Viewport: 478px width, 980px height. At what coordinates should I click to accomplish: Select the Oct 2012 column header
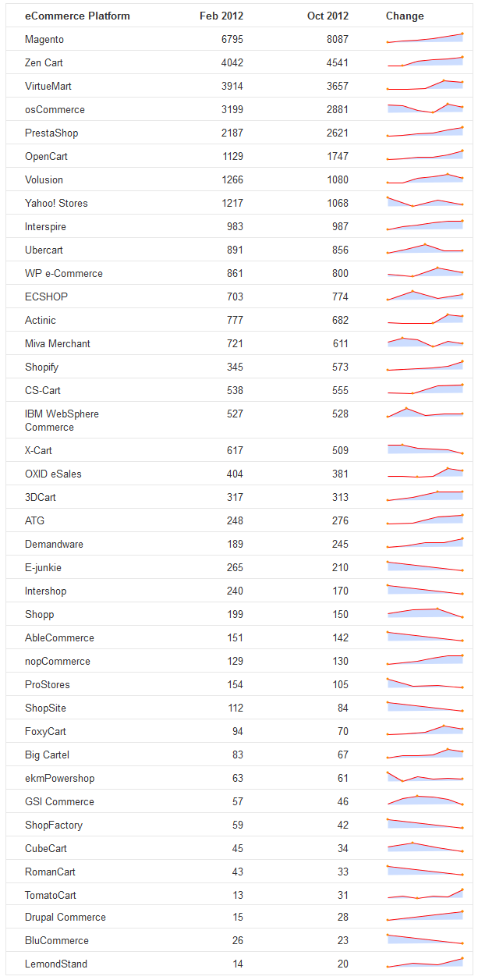point(328,16)
